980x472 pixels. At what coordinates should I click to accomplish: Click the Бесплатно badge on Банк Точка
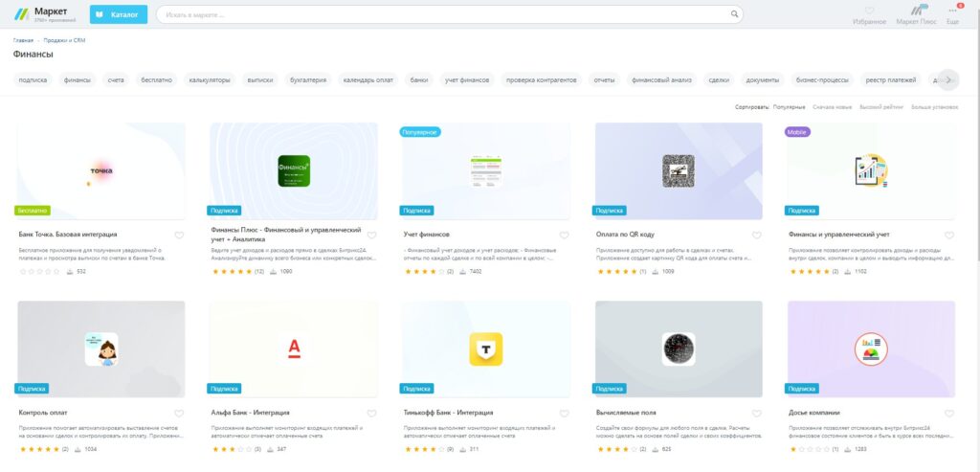pyautogui.click(x=33, y=211)
